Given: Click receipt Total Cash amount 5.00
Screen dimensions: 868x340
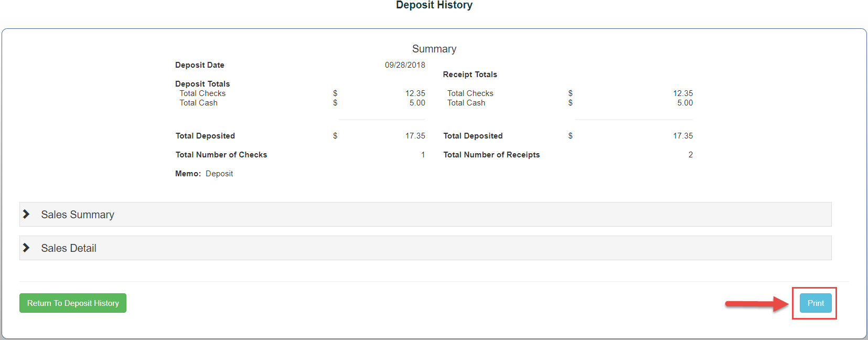Looking at the screenshot, I should (x=685, y=103).
